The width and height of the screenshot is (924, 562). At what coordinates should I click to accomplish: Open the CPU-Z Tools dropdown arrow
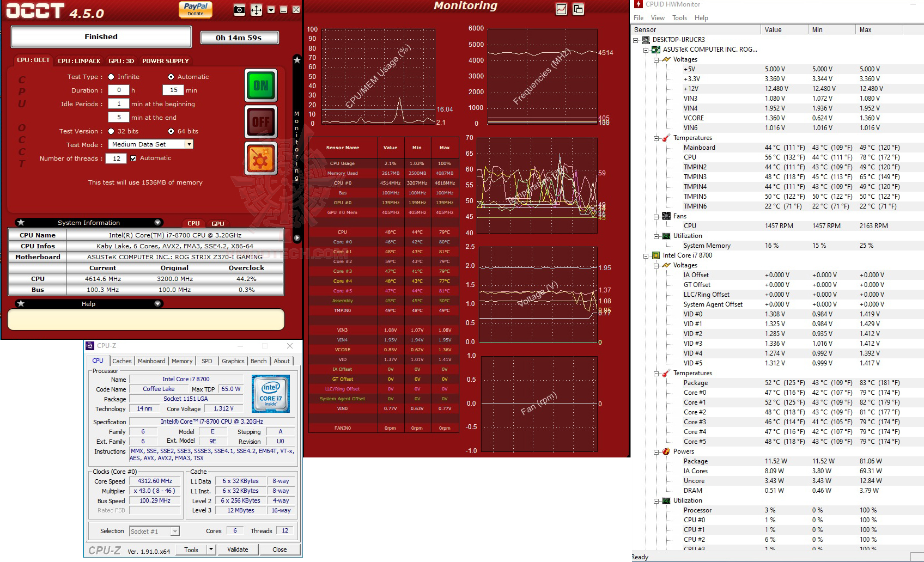coord(211,549)
